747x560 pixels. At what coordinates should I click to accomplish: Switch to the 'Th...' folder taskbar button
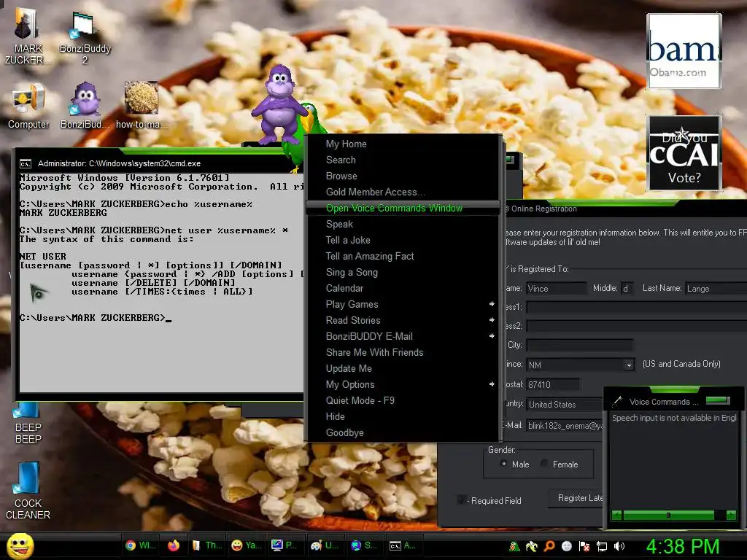coord(206,545)
